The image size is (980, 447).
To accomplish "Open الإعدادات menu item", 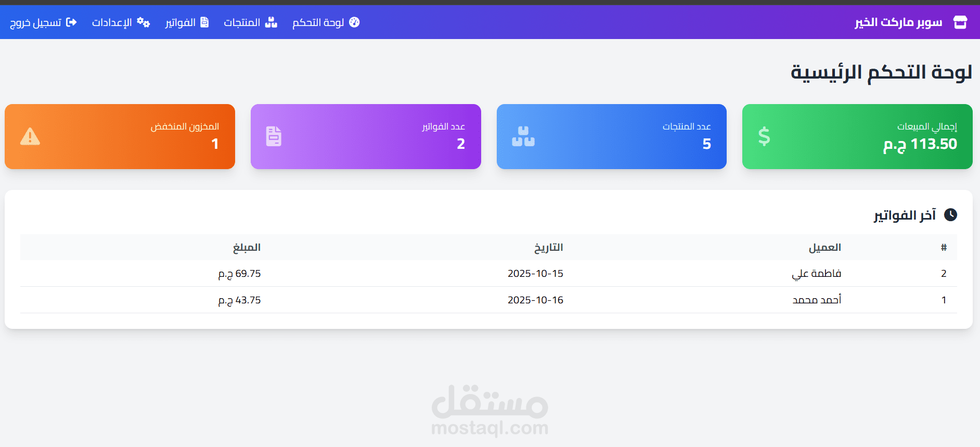I will click(121, 22).
